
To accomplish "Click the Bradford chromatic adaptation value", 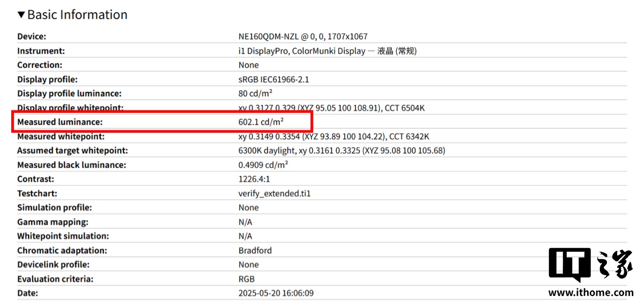I will tap(255, 250).
